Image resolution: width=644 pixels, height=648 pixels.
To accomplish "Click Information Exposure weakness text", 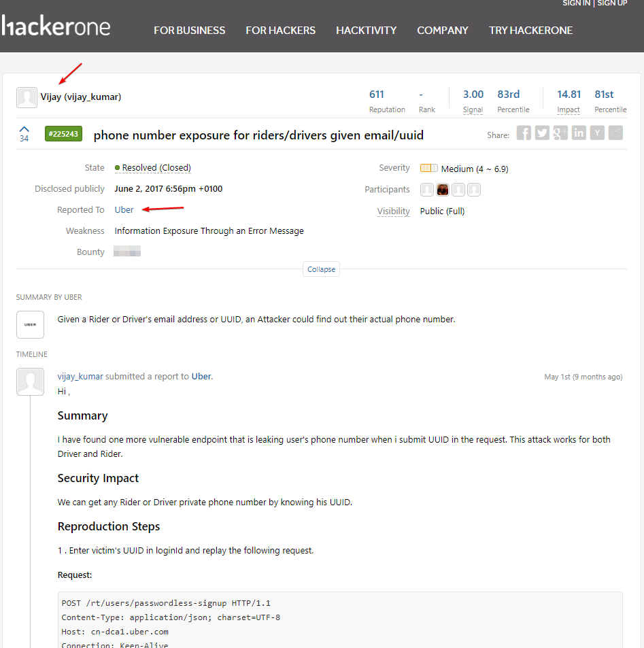I will point(209,231).
